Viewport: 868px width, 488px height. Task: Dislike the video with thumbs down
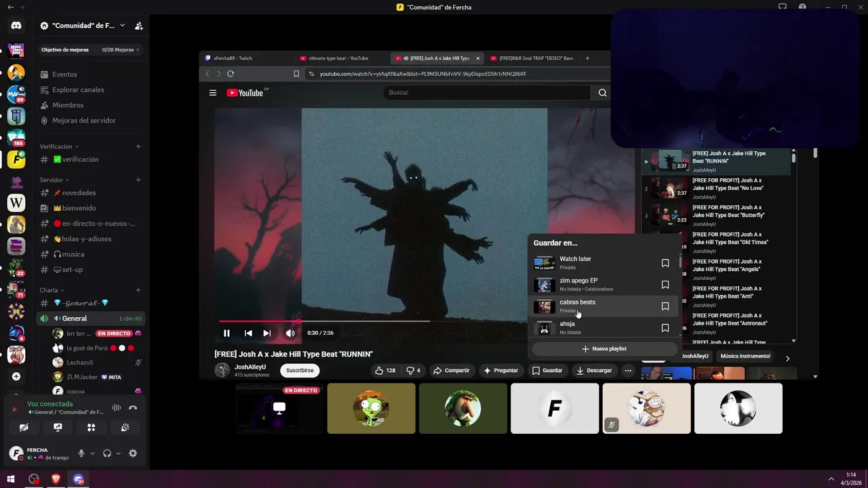pos(414,370)
